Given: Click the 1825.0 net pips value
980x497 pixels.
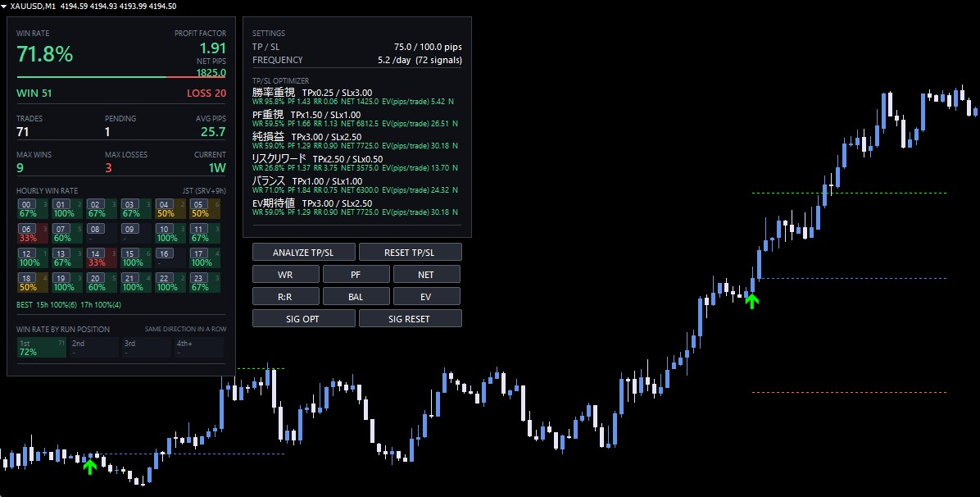Looking at the screenshot, I should pos(211,73).
